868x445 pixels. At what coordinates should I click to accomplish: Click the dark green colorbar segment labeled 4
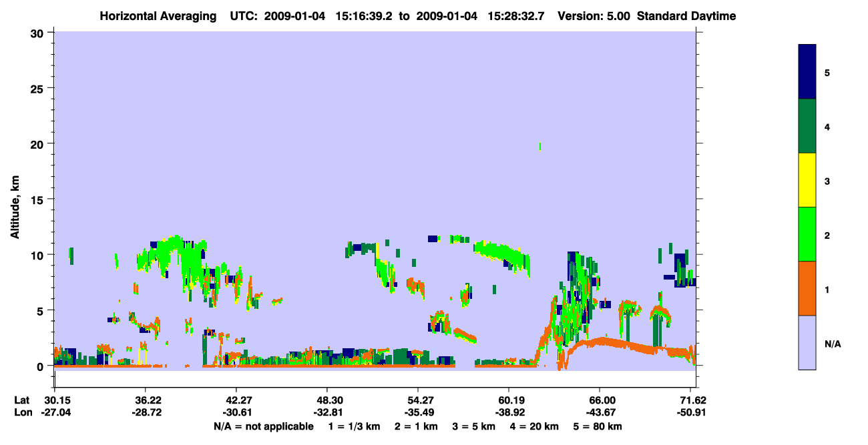click(807, 126)
